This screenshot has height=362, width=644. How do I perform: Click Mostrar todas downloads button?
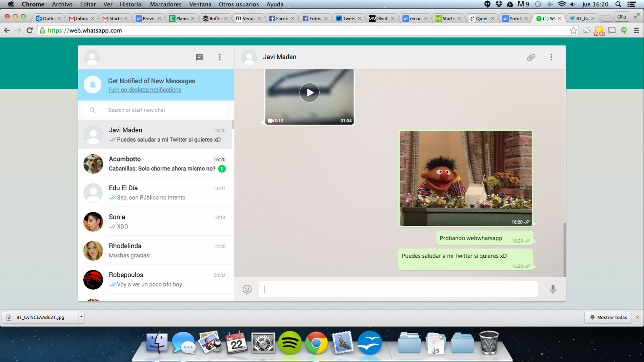pos(608,317)
